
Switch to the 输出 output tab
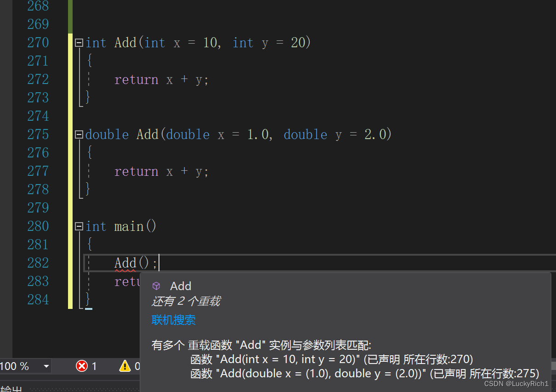point(11,388)
